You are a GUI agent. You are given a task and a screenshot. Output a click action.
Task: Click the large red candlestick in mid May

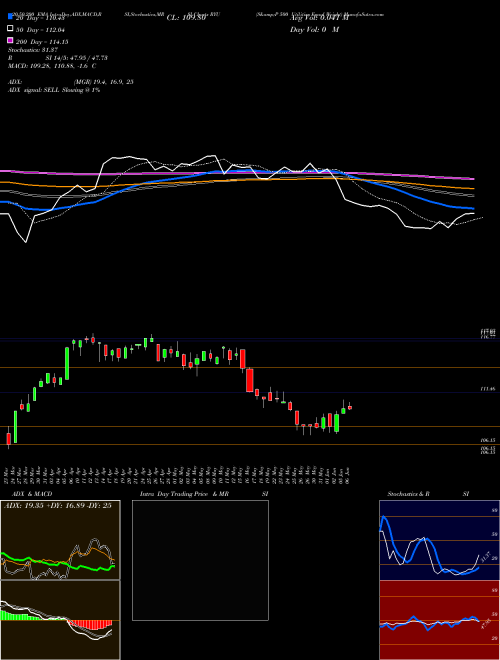(x=250, y=381)
